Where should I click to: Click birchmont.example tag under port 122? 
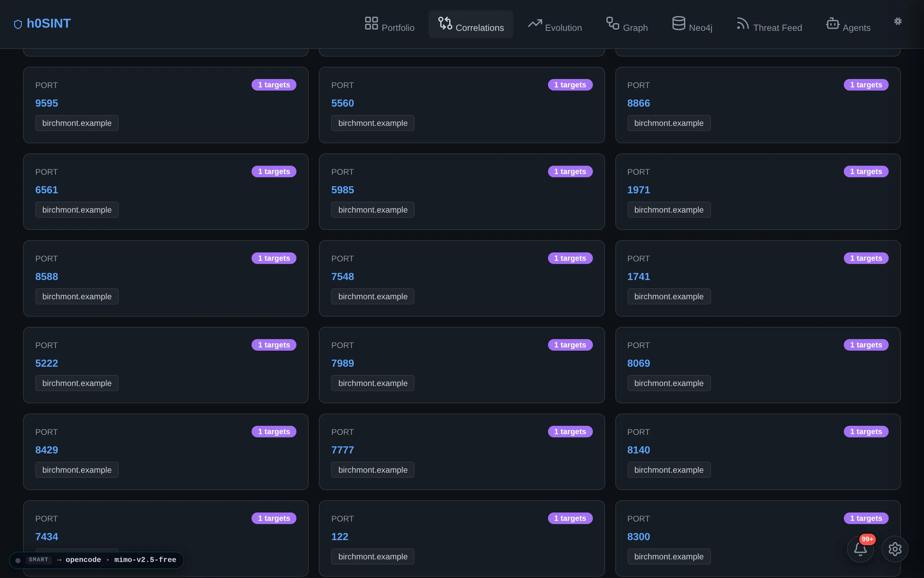pos(373,557)
